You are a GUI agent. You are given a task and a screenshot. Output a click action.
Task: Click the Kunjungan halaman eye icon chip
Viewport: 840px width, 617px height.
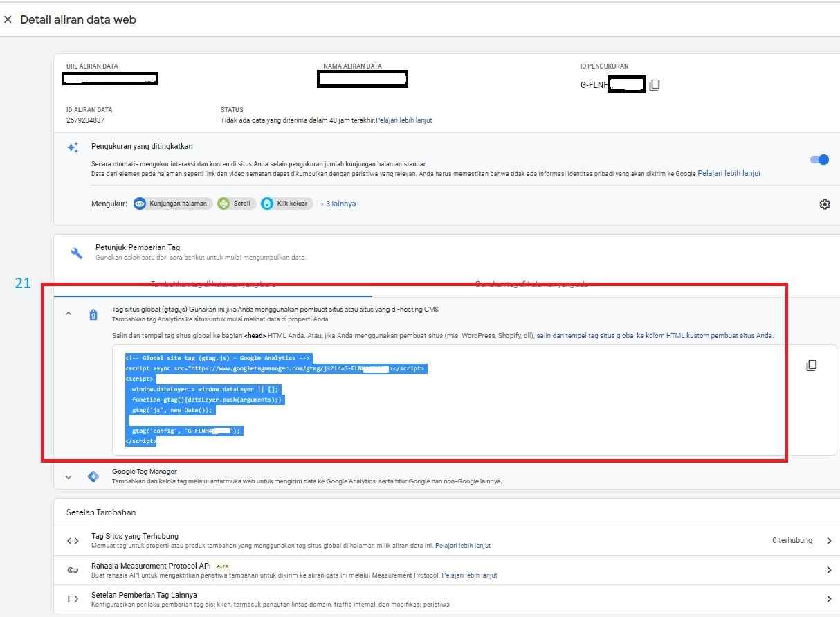pos(173,204)
